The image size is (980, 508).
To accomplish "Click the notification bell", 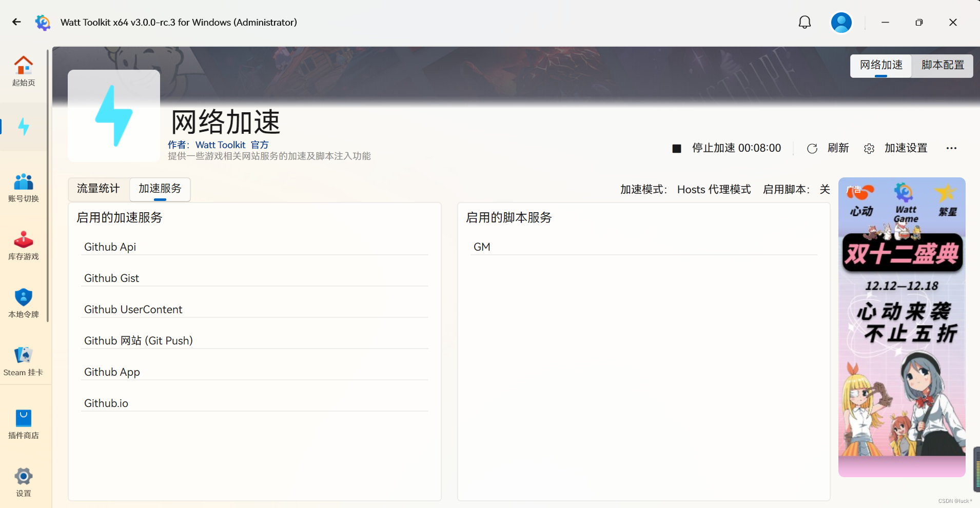I will coord(803,22).
